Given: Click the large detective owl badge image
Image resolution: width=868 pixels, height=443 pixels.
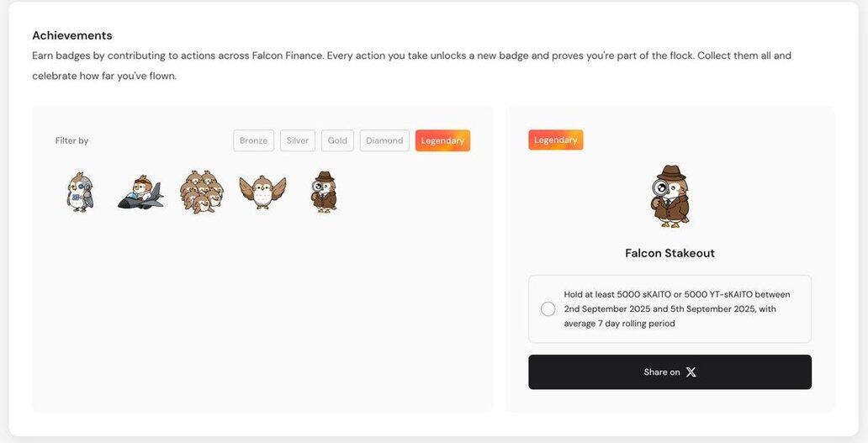Looking at the screenshot, I should coord(670,197).
